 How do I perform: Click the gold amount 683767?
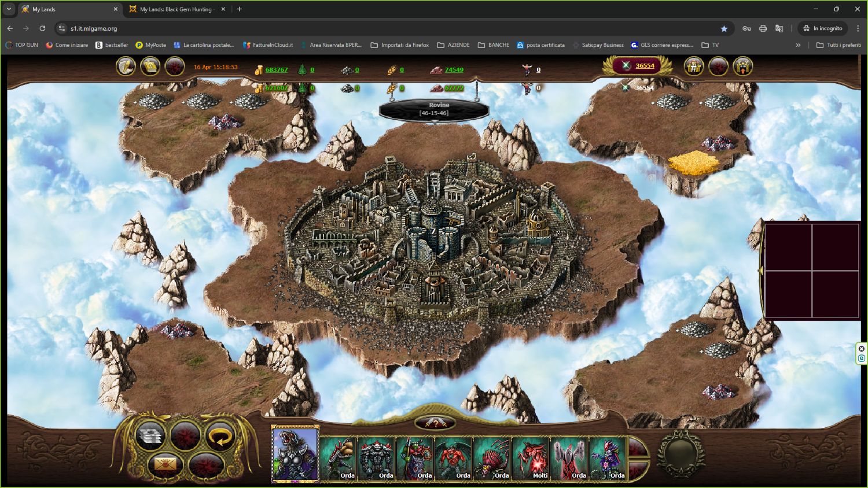[x=276, y=70]
